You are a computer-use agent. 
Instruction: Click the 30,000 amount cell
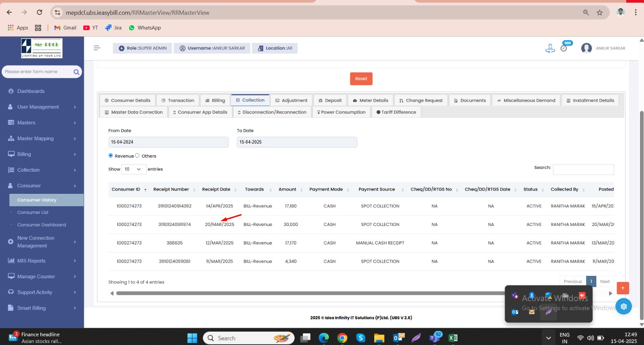(291, 224)
